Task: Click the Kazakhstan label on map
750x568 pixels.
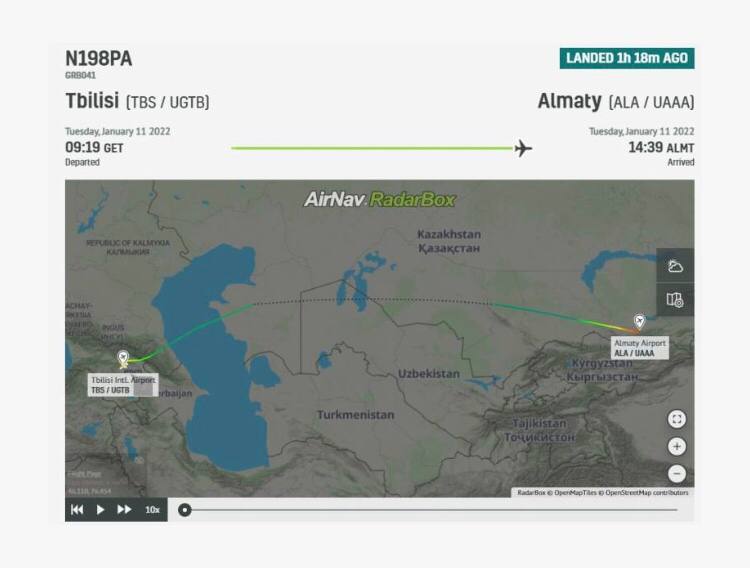Action: [x=449, y=241]
